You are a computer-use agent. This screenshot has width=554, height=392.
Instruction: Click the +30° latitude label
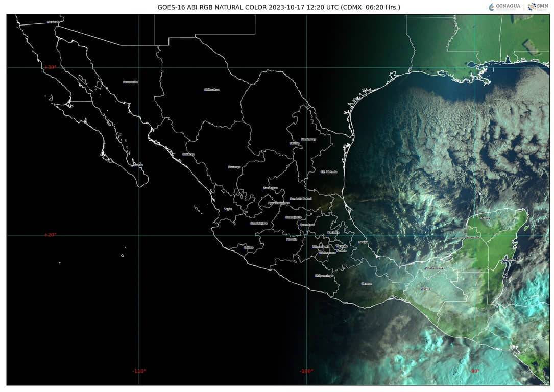tap(50, 67)
